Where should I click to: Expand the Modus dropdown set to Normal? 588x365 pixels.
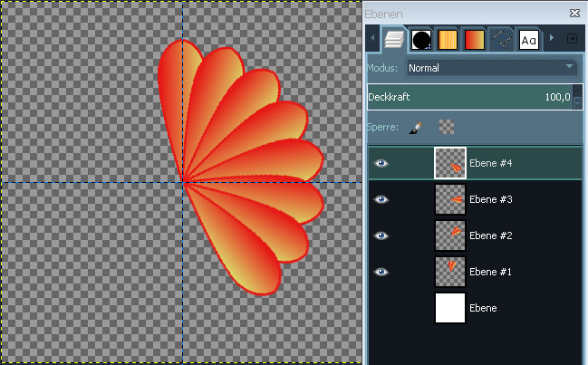(x=490, y=68)
